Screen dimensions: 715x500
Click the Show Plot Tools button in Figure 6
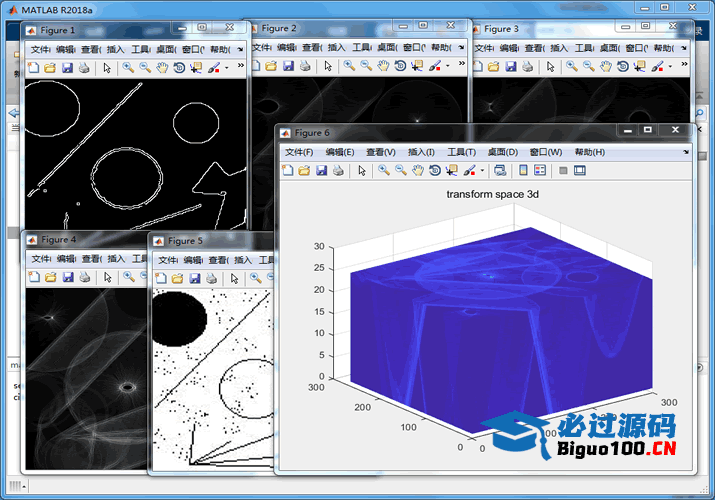(580, 171)
